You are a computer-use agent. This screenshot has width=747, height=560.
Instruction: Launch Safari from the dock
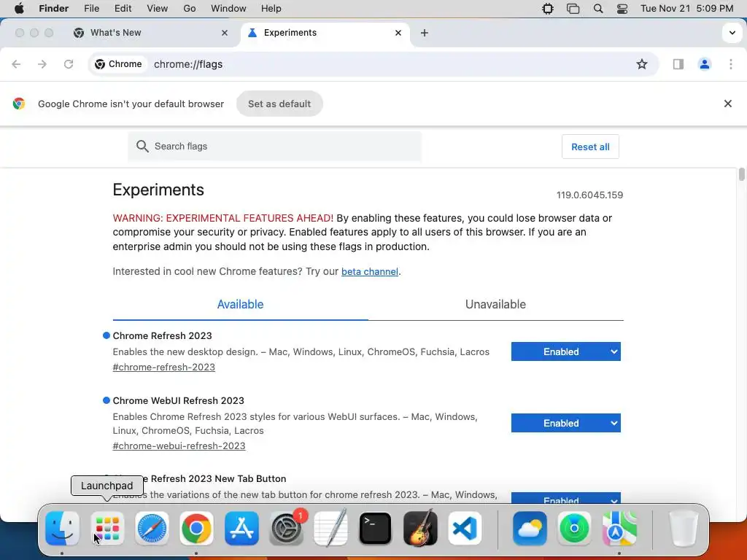point(152,528)
